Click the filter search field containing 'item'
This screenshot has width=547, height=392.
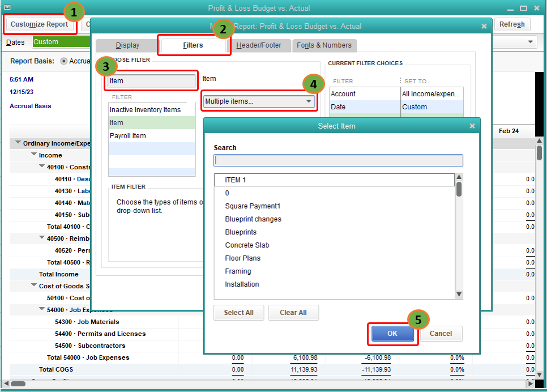coord(152,81)
